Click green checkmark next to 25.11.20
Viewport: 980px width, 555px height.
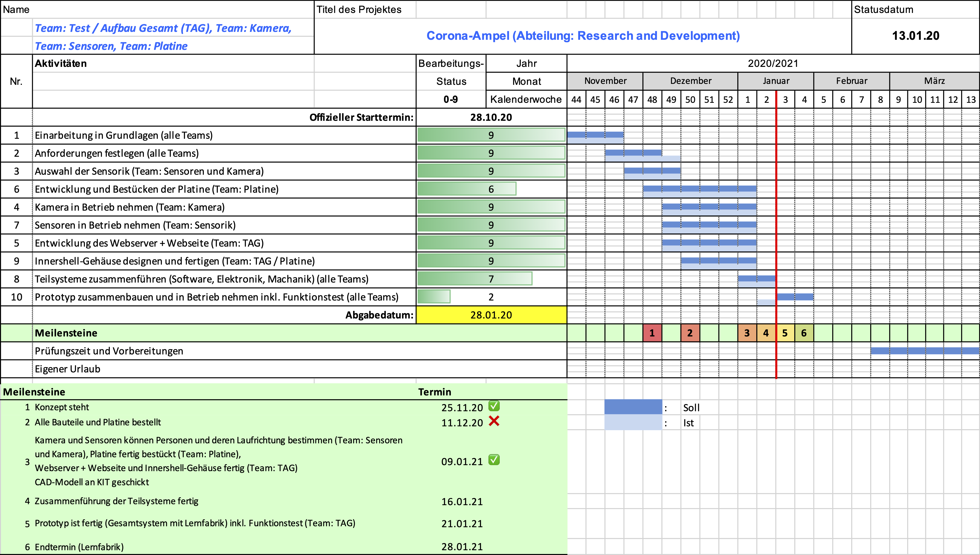[494, 406]
